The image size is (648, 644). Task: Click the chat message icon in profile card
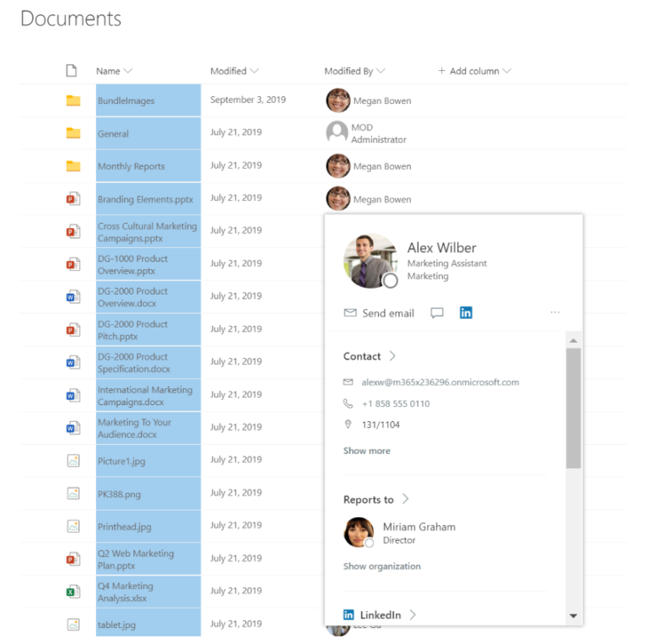437,313
